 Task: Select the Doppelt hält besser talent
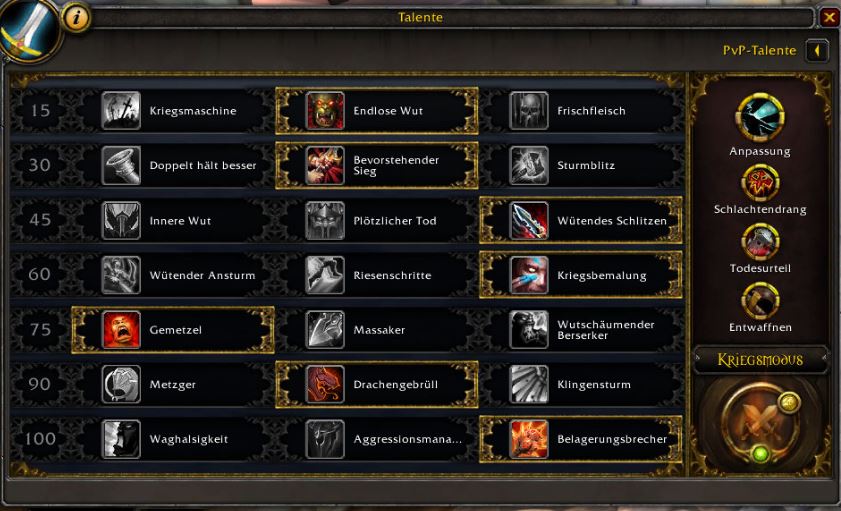174,165
